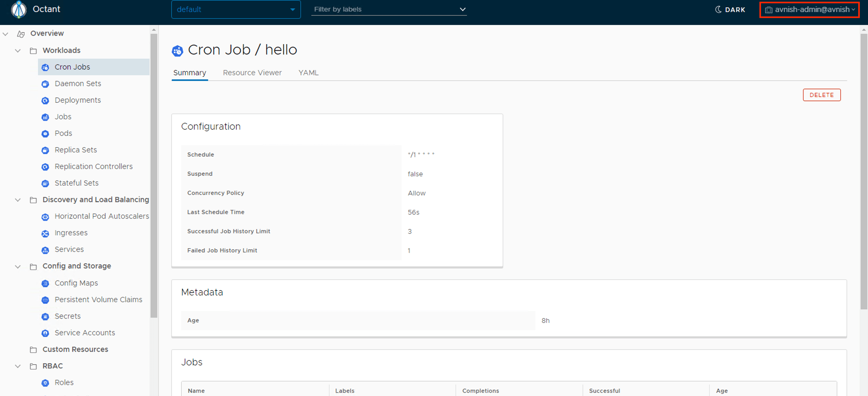Click the Ingresses icon in sidebar
Image resolution: width=868 pixels, height=396 pixels.
point(45,233)
